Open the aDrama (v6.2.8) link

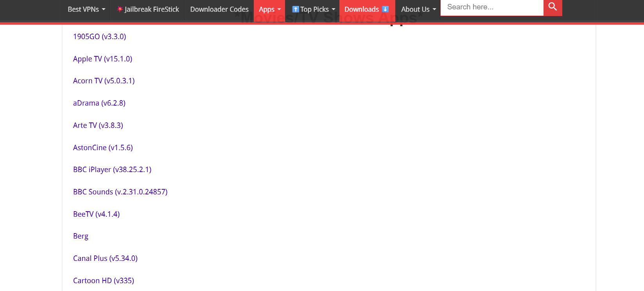click(x=99, y=103)
